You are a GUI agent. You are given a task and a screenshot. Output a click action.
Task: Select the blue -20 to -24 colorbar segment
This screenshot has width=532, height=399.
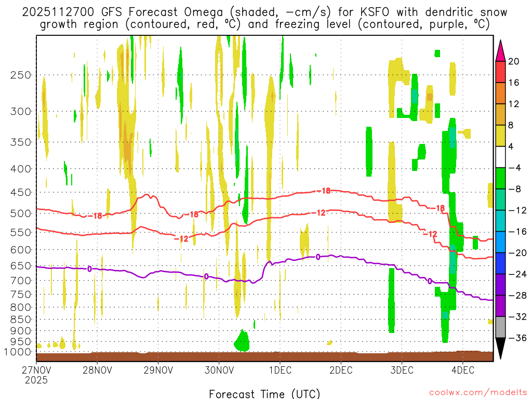click(500, 263)
